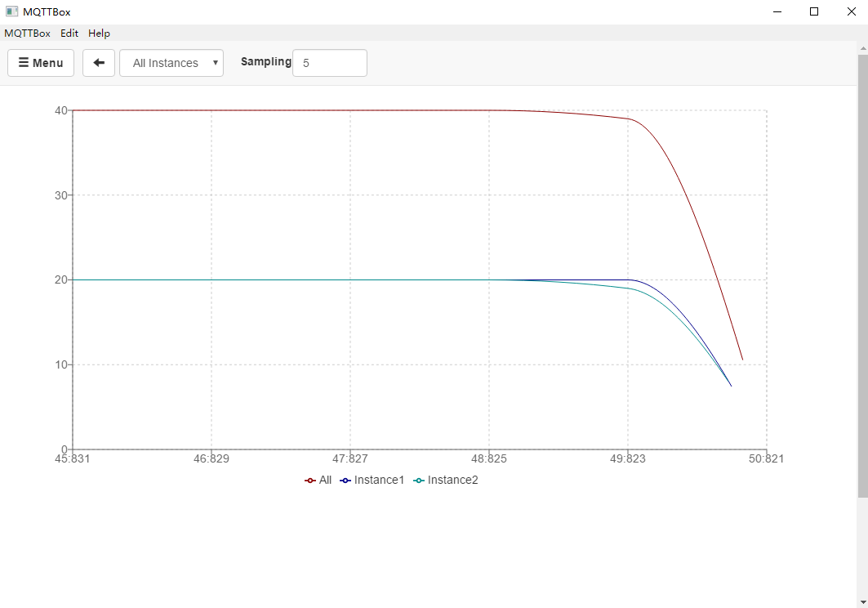Image resolution: width=868 pixels, height=608 pixels.
Task: Open the Edit menu
Action: coord(69,34)
